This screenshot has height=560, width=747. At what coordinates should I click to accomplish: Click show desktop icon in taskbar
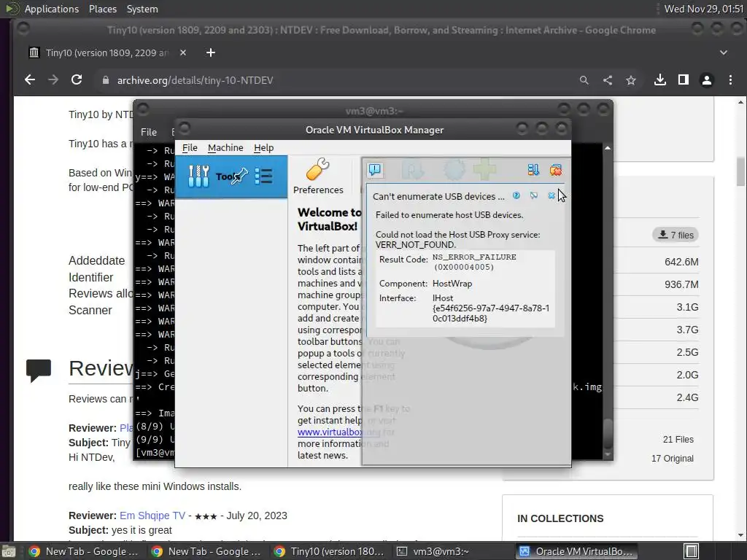click(8, 551)
